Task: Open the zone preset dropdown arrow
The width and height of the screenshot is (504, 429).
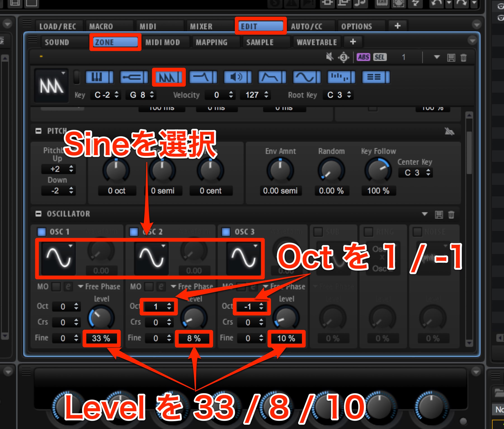Action: coord(437,57)
